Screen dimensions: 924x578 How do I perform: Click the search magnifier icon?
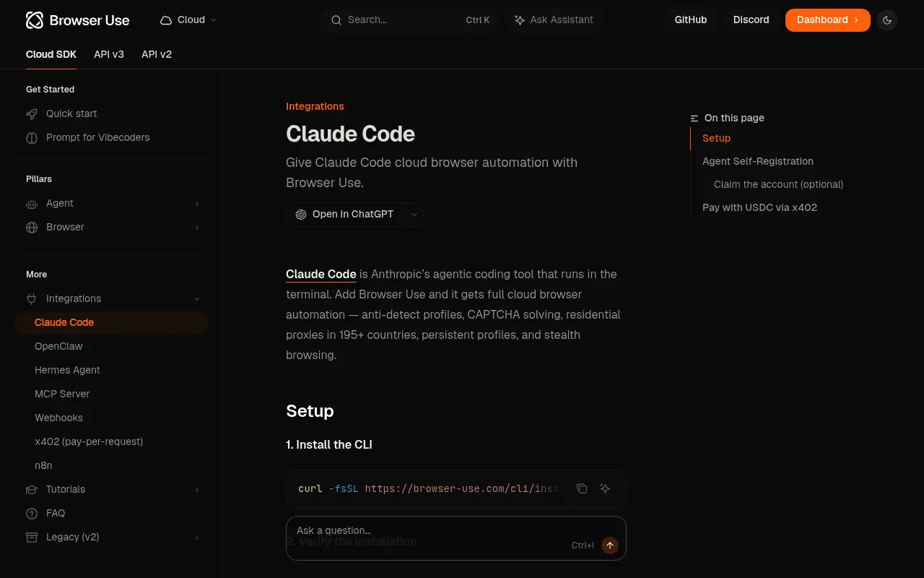pos(336,20)
